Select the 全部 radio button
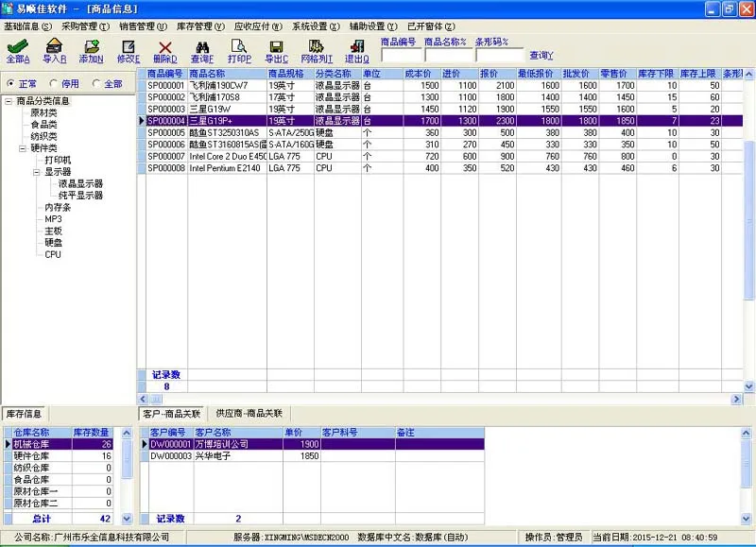Screen dimensions: 756x547 (x=96, y=83)
